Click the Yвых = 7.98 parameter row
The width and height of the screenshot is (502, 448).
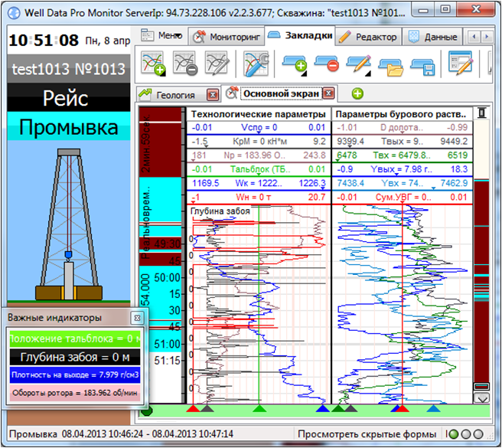[x=402, y=169]
